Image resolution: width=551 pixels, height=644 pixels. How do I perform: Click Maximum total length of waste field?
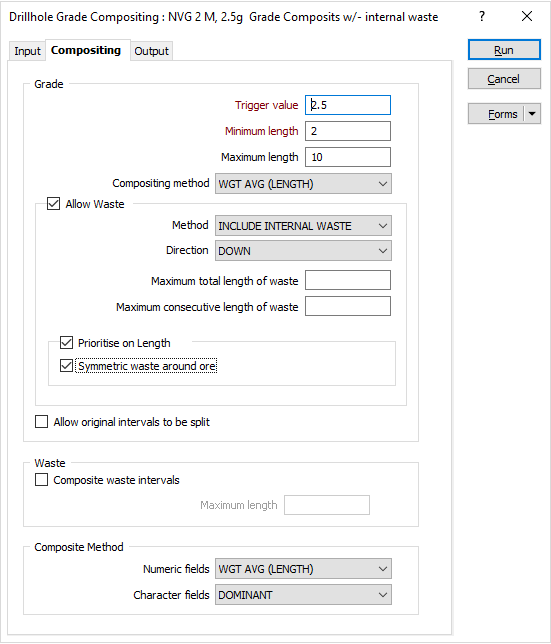(348, 280)
